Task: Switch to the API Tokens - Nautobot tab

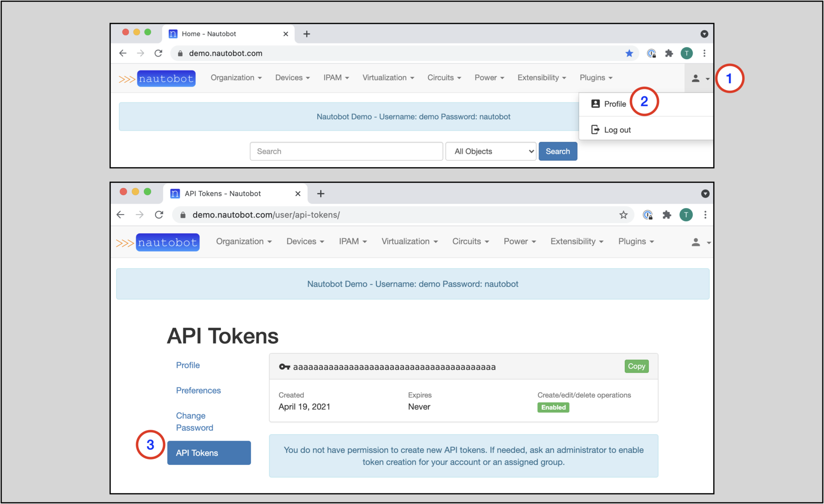Action: [x=222, y=193]
